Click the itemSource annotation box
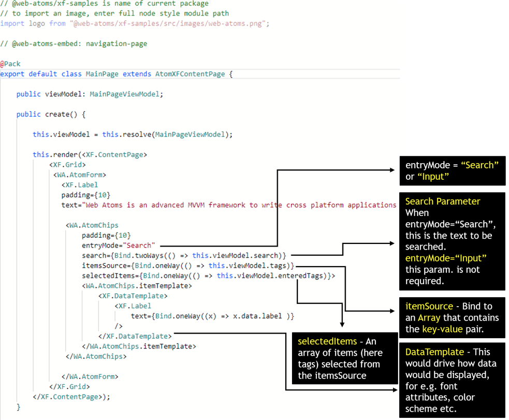Screen dimensions: 509x420 (x=452, y=317)
